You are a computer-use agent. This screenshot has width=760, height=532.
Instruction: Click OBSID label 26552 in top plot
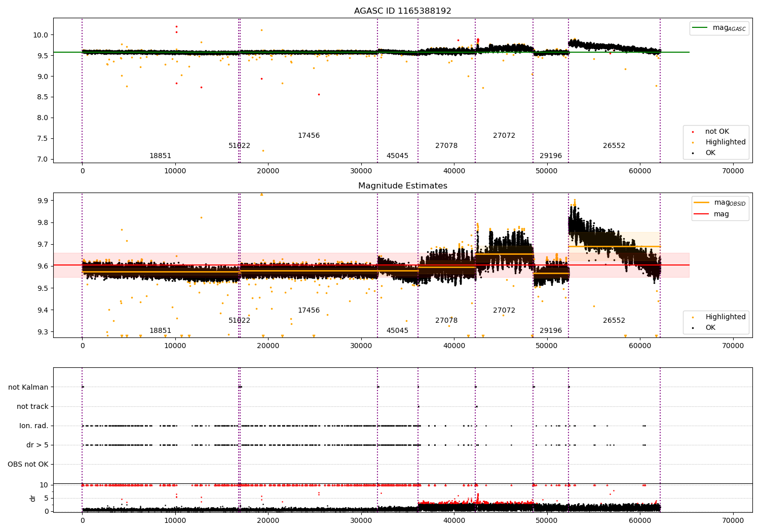click(x=614, y=146)
